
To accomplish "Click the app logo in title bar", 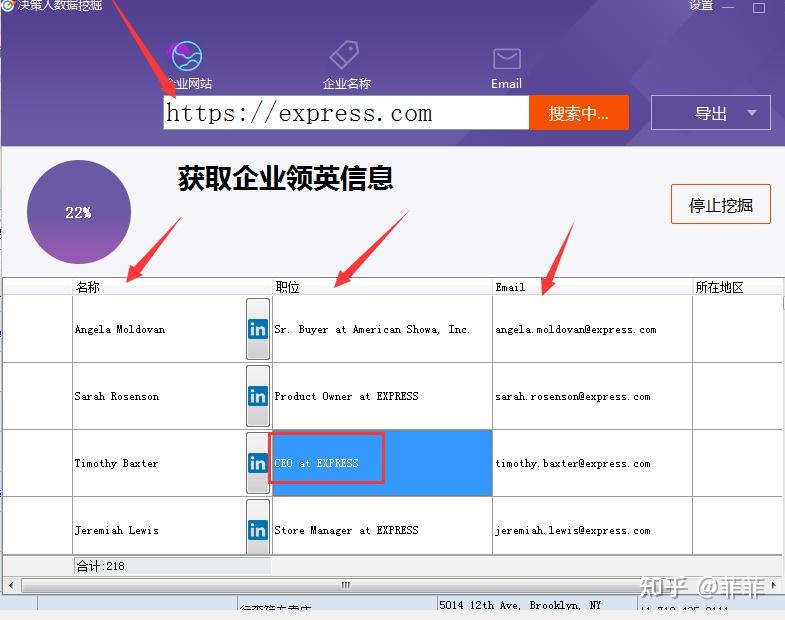I will click(7, 5).
